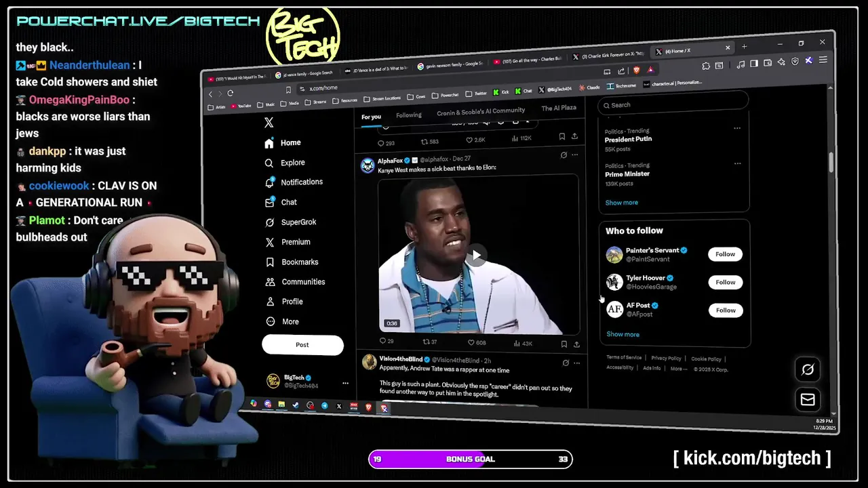
Task: Open Telegram from the Windows taskbar
Action: (324, 406)
